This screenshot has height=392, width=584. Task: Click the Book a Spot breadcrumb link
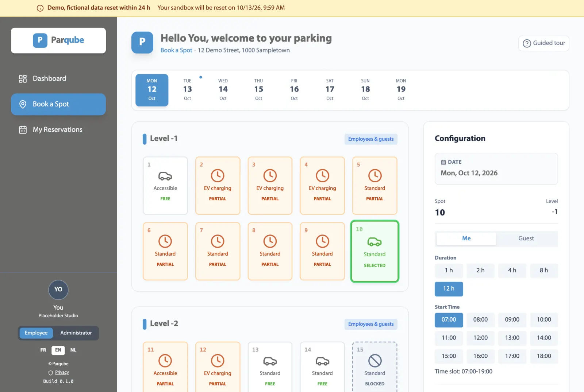(176, 50)
